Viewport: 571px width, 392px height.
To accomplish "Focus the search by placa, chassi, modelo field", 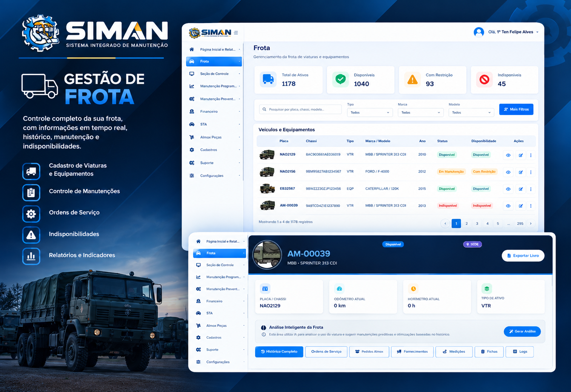I will [x=300, y=109].
